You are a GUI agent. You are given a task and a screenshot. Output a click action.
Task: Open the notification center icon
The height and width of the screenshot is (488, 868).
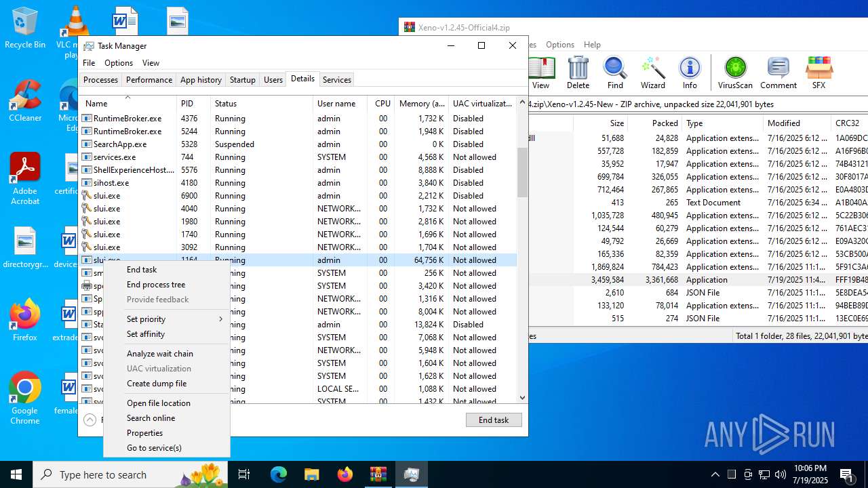click(x=847, y=474)
